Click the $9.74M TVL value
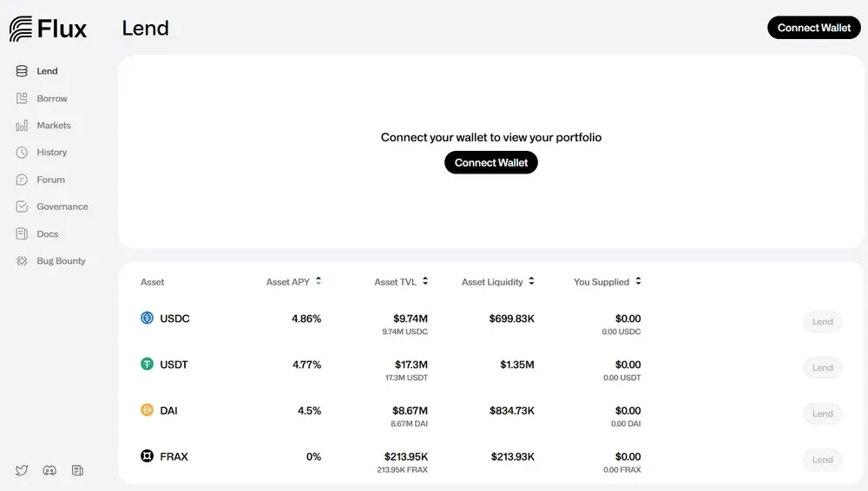 pyautogui.click(x=411, y=318)
